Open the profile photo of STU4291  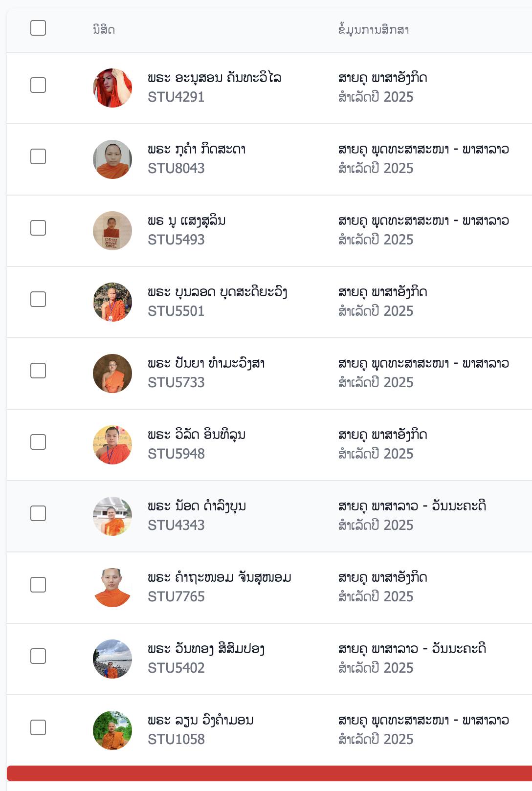(112, 88)
